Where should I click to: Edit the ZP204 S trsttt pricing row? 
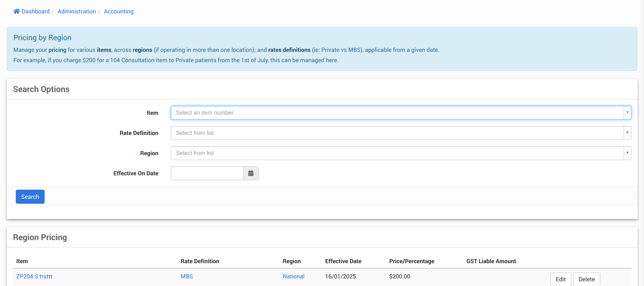pyautogui.click(x=561, y=279)
